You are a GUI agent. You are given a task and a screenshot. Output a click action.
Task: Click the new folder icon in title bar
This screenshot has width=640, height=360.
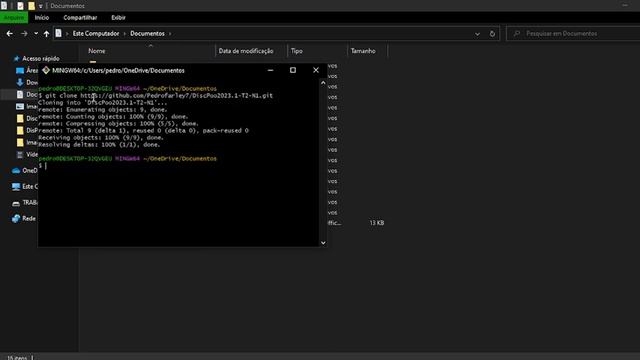point(31,6)
